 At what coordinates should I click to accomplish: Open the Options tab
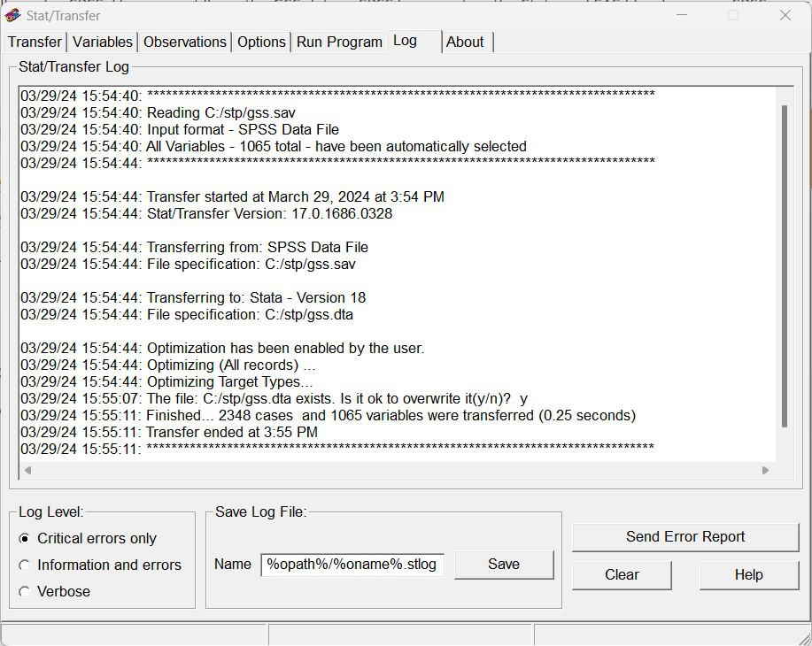(x=261, y=42)
